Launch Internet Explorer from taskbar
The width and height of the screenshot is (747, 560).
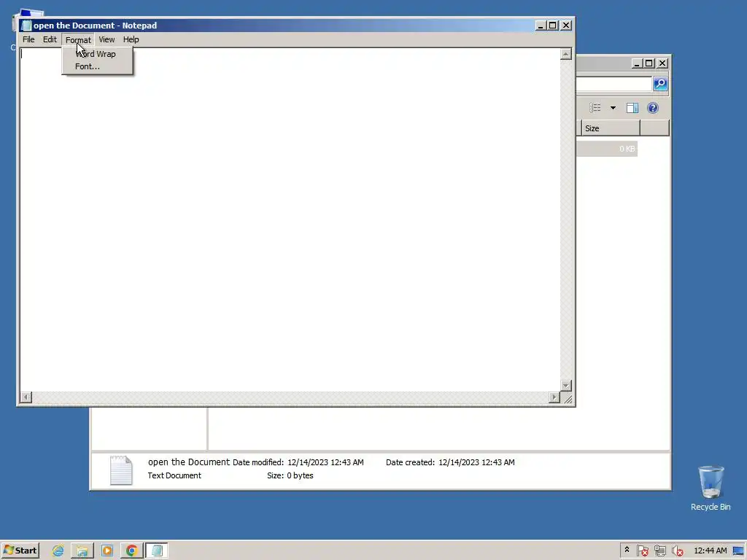tap(58, 551)
